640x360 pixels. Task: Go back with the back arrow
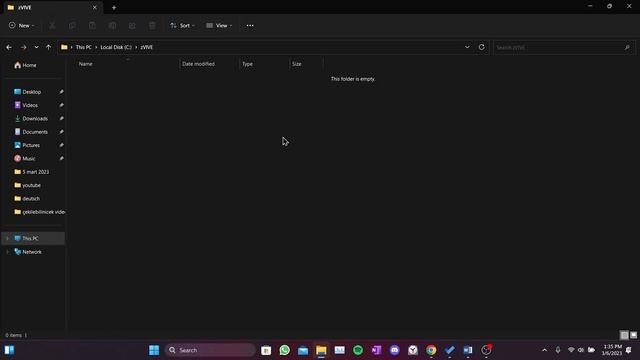9,47
